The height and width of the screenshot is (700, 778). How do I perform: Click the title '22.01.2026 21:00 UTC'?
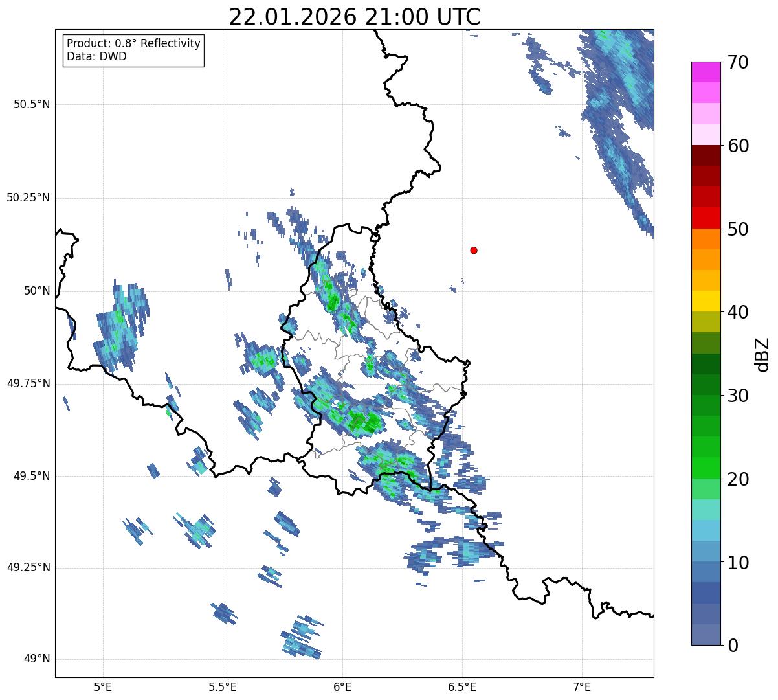coord(355,16)
